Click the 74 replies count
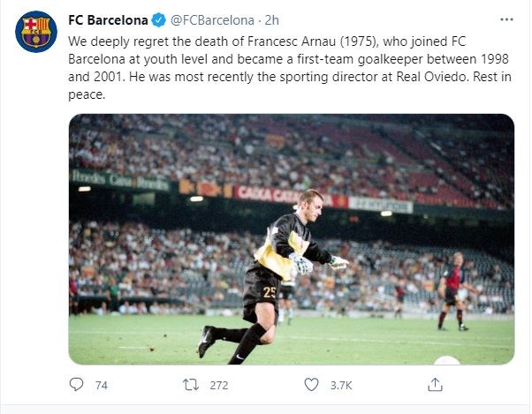Screen dimensions: 532x414 [101, 386]
